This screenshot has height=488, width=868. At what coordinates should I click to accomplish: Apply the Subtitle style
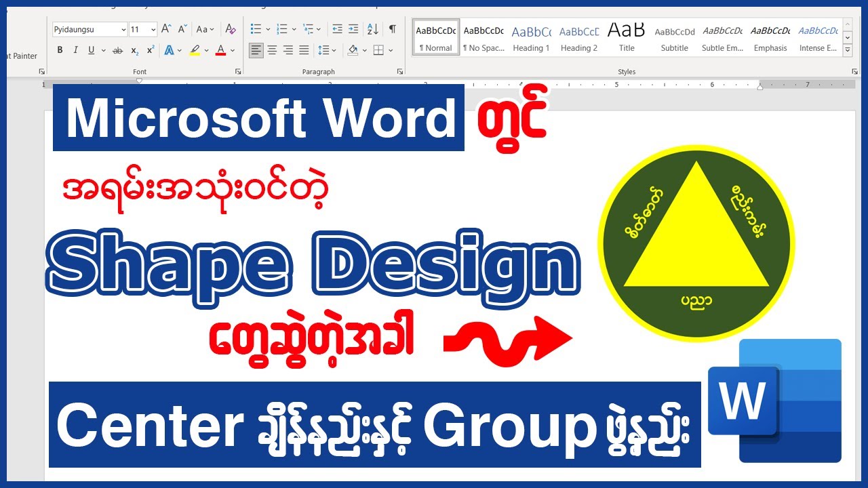point(675,37)
